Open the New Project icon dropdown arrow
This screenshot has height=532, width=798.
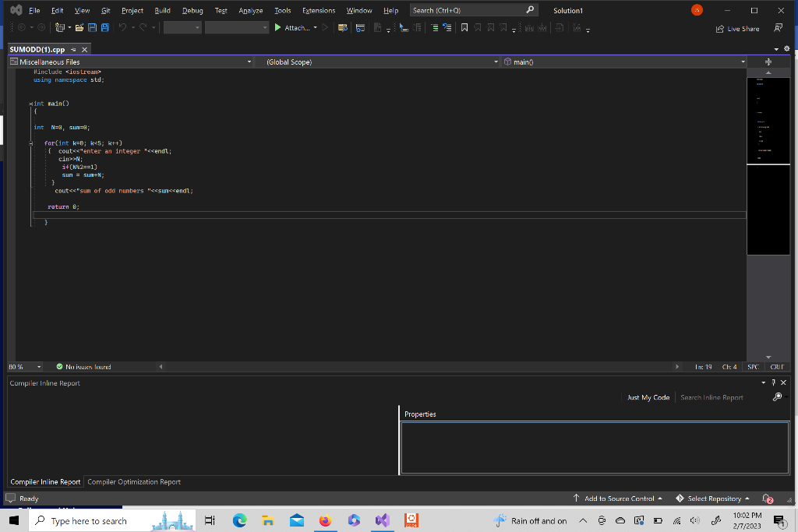(69, 28)
